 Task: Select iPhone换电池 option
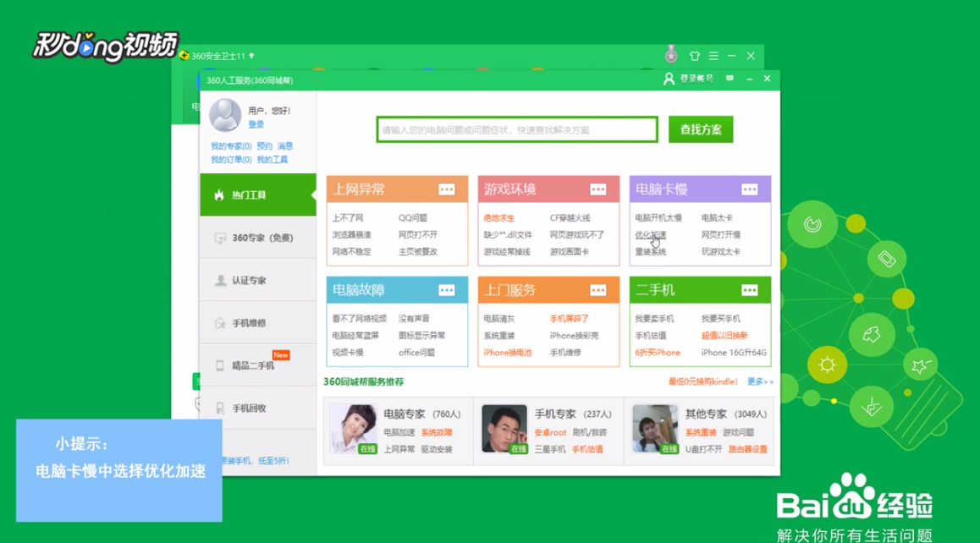click(x=508, y=353)
